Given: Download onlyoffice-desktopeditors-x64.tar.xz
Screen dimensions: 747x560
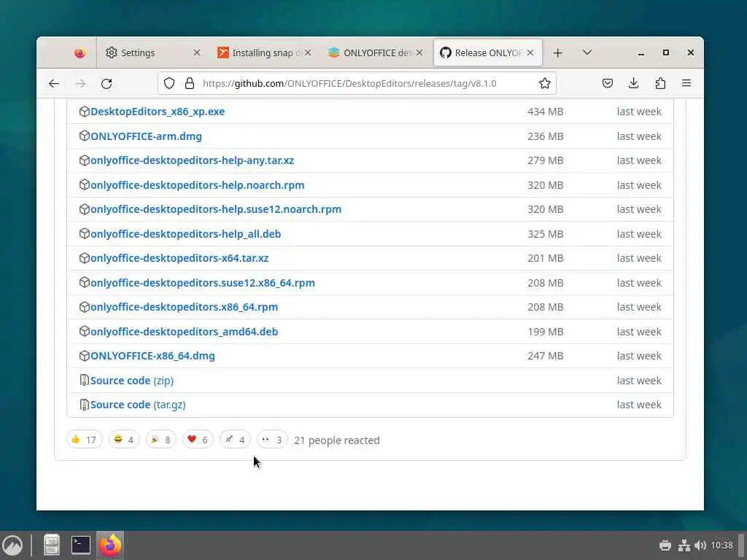Looking at the screenshot, I should (x=179, y=258).
